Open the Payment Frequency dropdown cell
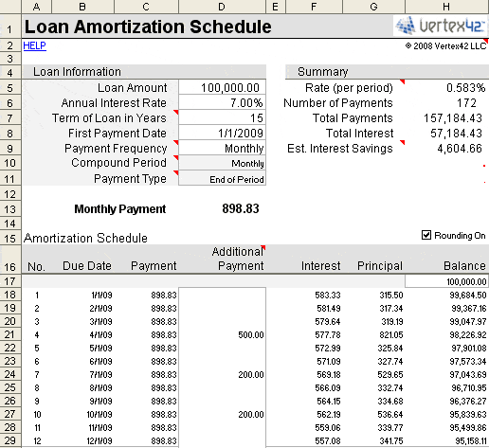 [x=222, y=148]
